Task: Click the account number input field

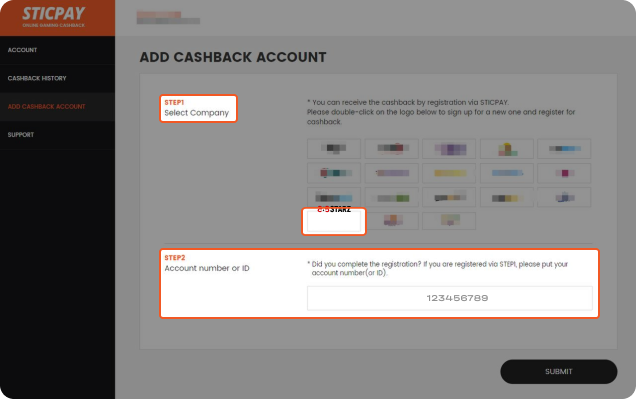Action: tap(449, 298)
